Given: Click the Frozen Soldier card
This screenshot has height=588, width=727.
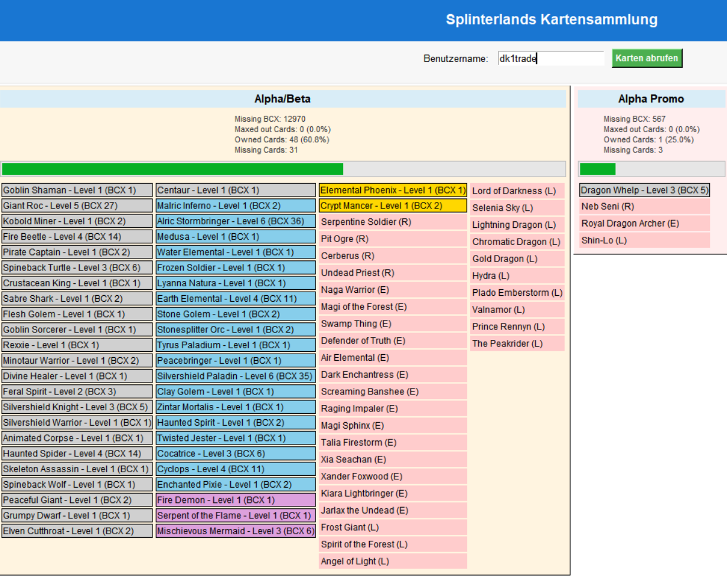Looking at the screenshot, I should pos(236,267).
